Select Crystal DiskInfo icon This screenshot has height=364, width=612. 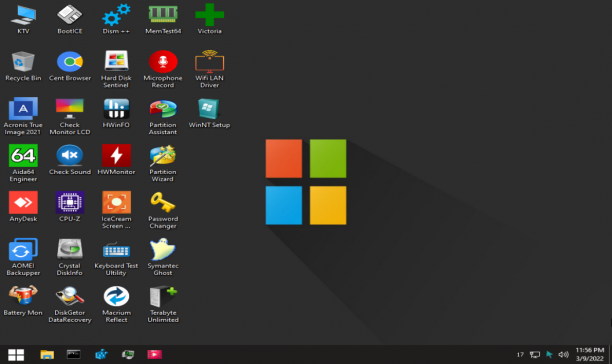pos(69,257)
